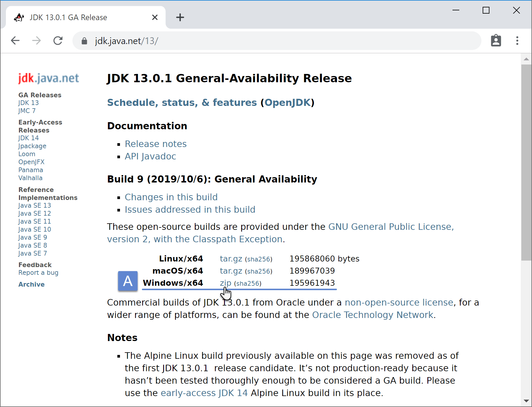The image size is (532, 407).
Task: Click the vertical scrollbar thumb
Action: tap(526, 162)
